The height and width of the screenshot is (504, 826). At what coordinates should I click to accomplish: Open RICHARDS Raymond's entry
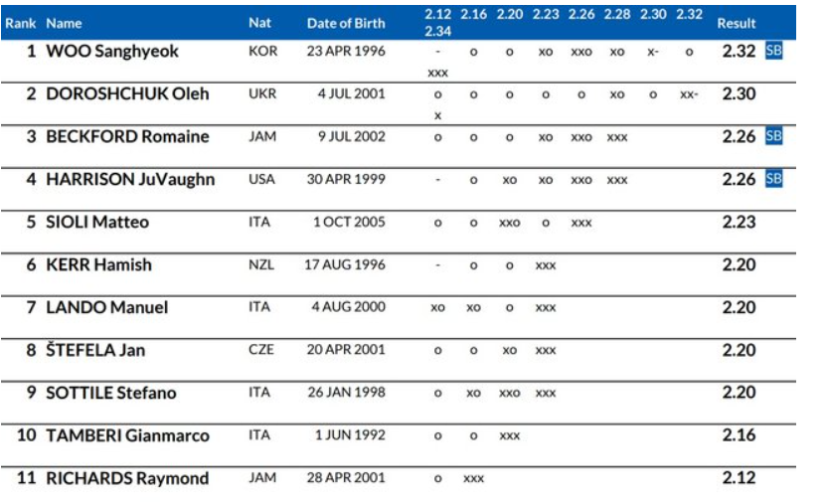point(127,478)
